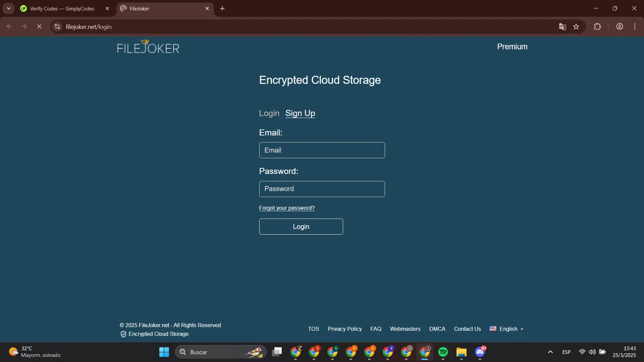Open a new browser tab

click(222, 9)
